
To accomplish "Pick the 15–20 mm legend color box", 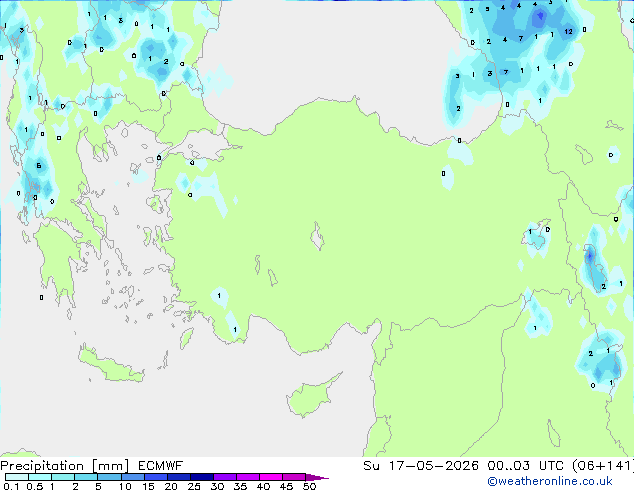I will [x=156, y=477].
